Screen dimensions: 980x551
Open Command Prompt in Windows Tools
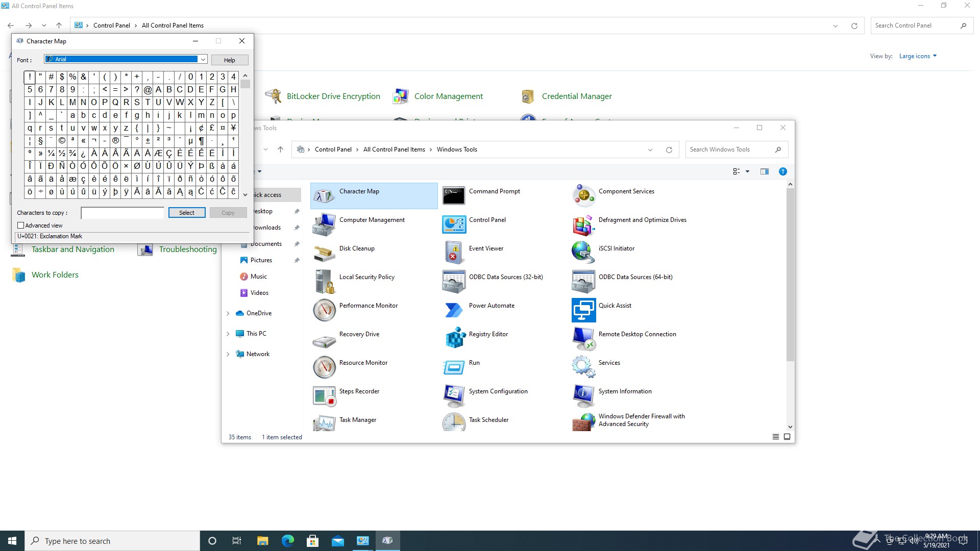[454, 196]
